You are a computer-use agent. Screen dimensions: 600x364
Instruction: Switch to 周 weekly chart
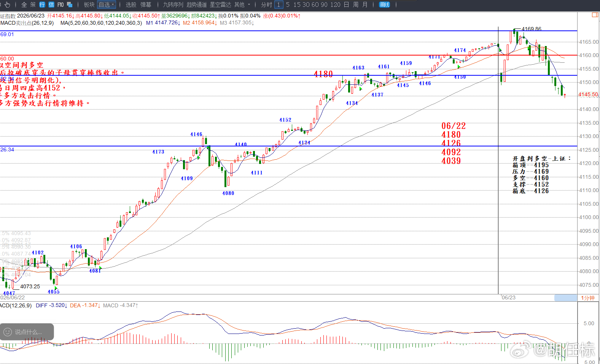click(x=355, y=5)
